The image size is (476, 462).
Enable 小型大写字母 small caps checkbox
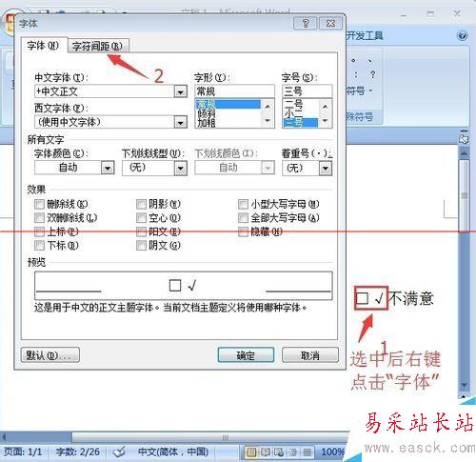pyautogui.click(x=243, y=204)
